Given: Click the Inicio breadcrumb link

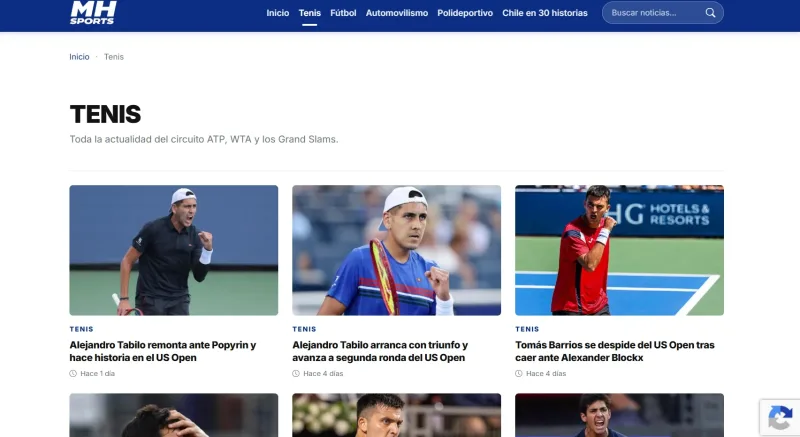Looking at the screenshot, I should click(79, 57).
